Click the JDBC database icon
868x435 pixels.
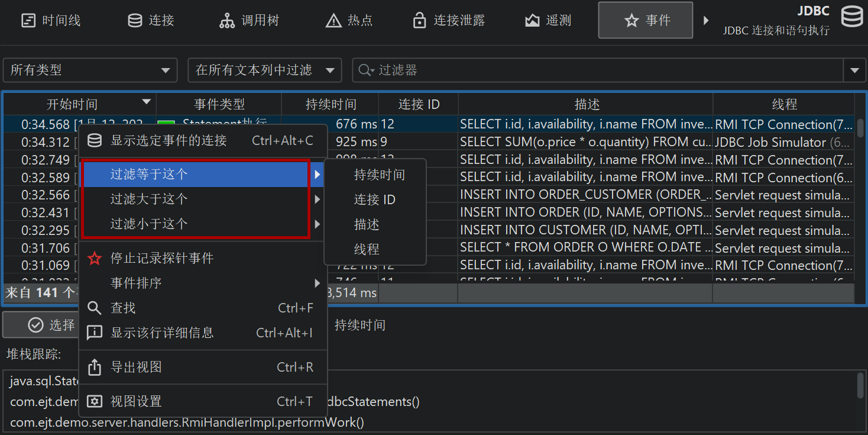(x=851, y=18)
